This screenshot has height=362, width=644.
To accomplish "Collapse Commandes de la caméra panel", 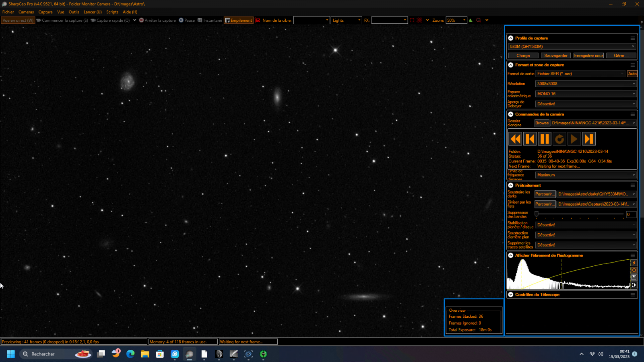I will pyautogui.click(x=511, y=114).
